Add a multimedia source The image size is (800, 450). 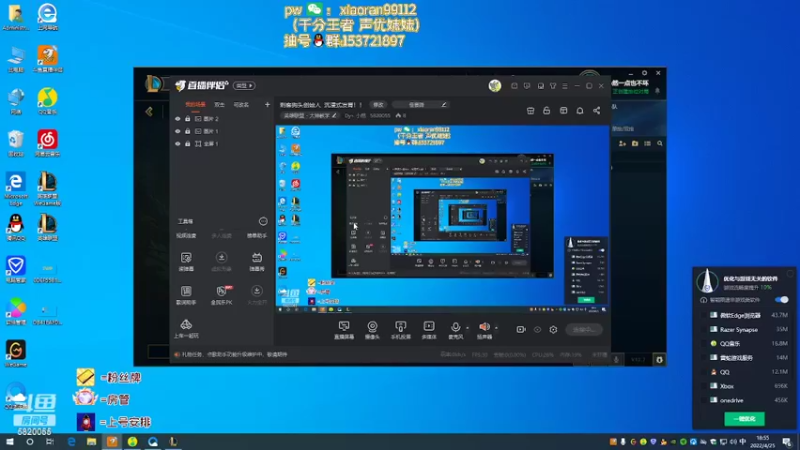click(x=429, y=330)
